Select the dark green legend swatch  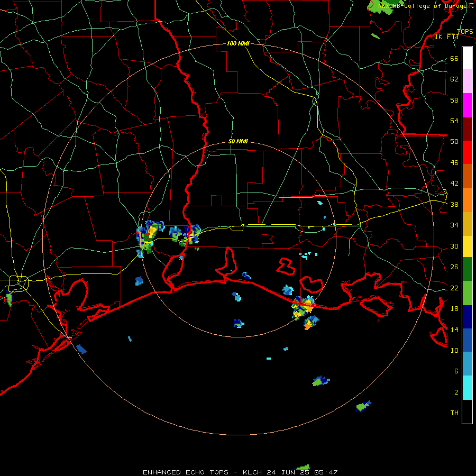(467, 269)
